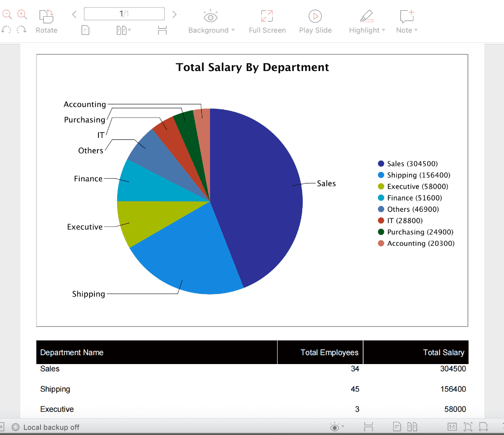Select the Highlight pen tool
The image size is (504, 435).
(x=366, y=16)
